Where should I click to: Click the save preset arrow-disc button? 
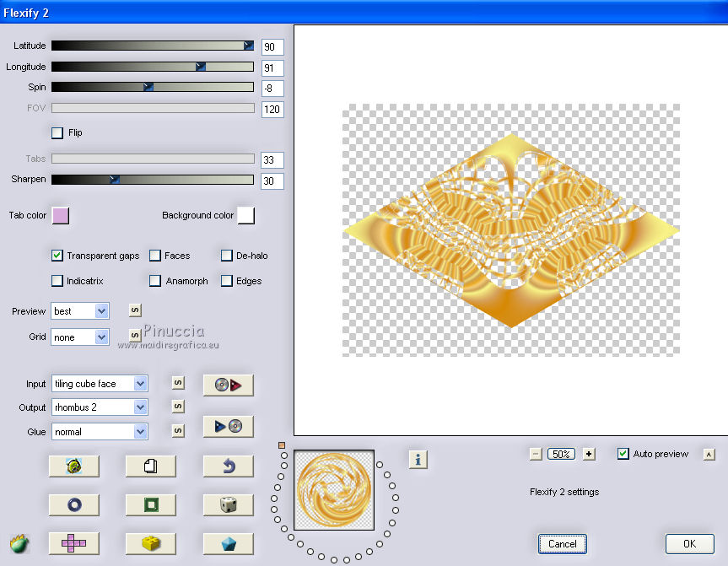229,426
